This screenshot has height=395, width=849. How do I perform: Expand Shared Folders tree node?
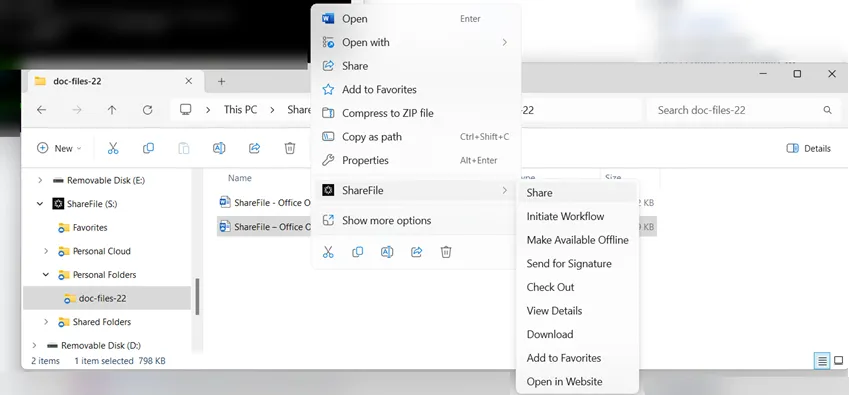point(45,322)
